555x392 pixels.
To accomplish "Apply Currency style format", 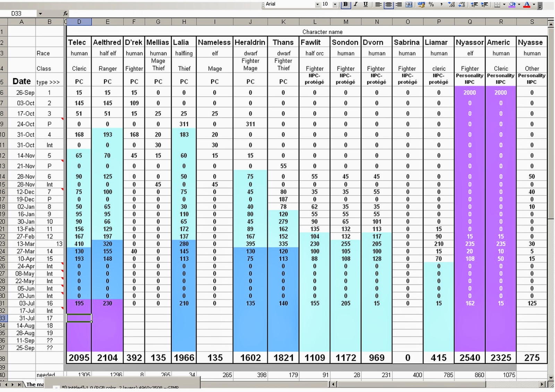I will click(421, 5).
